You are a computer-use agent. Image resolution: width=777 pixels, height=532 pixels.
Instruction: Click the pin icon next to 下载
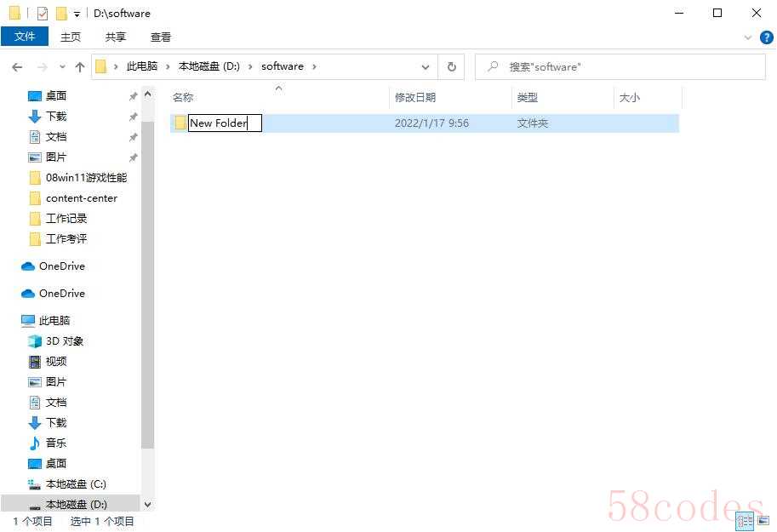tap(133, 117)
